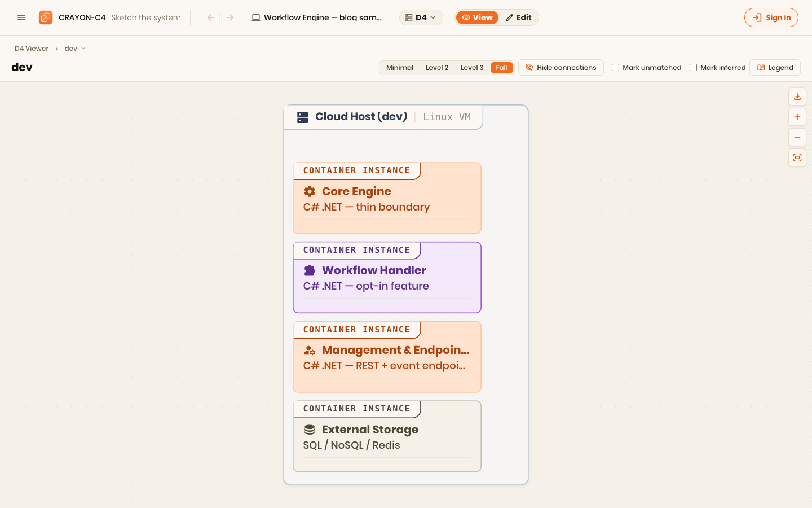Image resolution: width=812 pixels, height=508 pixels.
Task: Go to D4 Viewer breadcrumb
Action: (32, 49)
